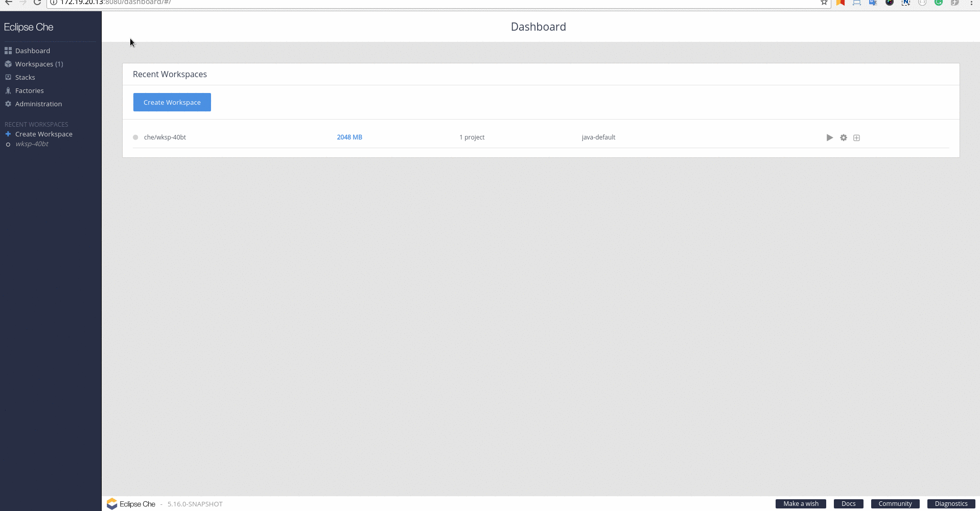Click the Factories icon in sidebar

pyautogui.click(x=8, y=90)
